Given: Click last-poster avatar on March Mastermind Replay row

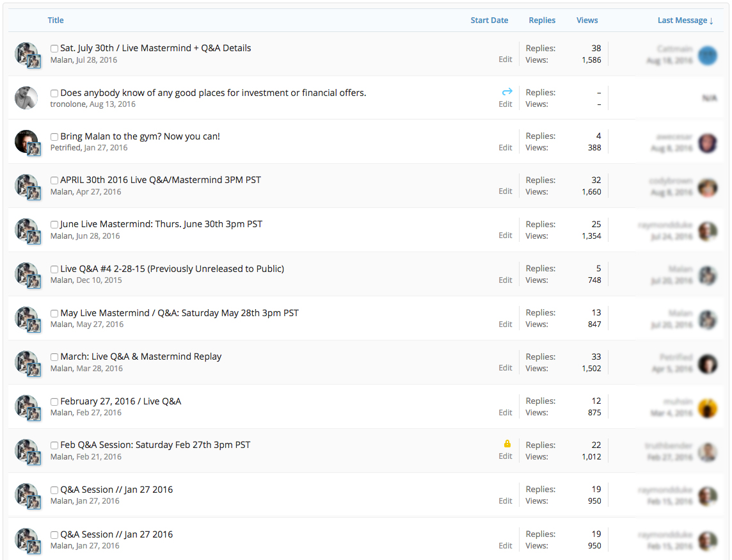Looking at the screenshot, I should (707, 364).
